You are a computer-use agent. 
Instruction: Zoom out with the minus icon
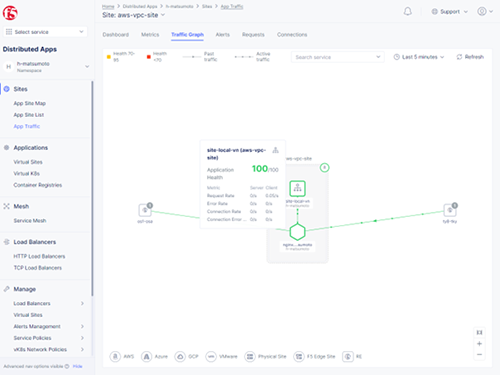[x=479, y=355]
